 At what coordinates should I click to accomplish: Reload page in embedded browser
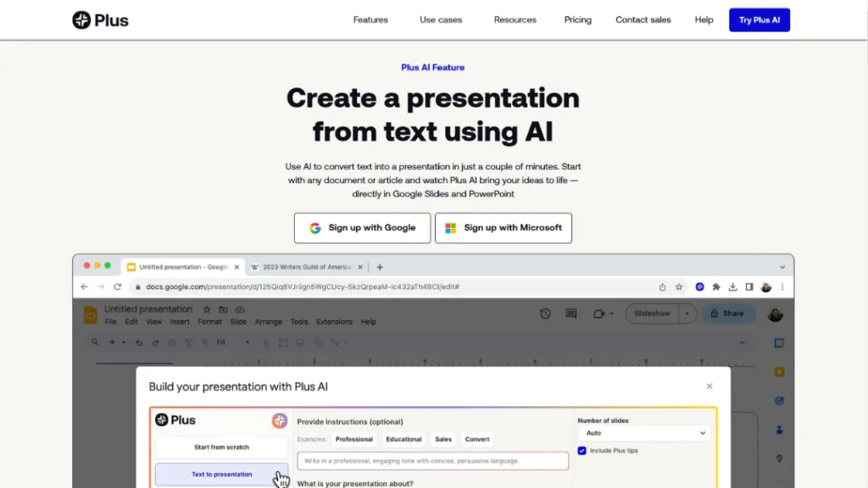pyautogui.click(x=117, y=286)
